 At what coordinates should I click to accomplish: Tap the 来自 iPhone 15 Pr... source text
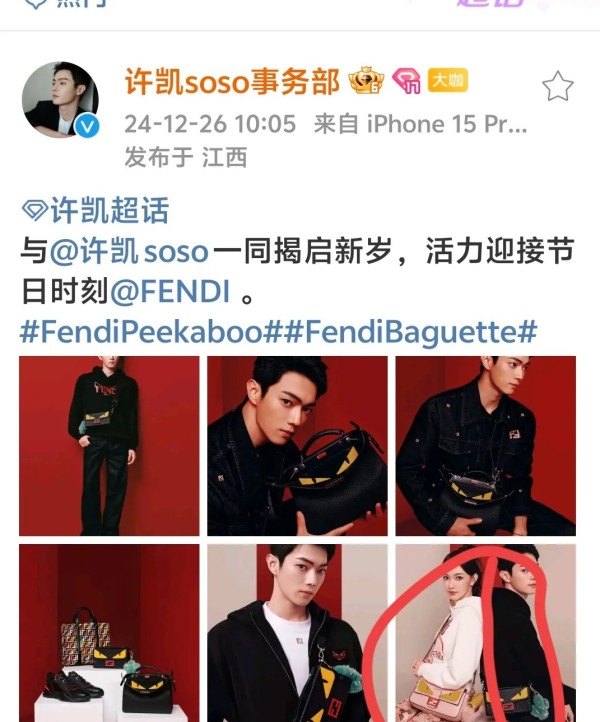point(420,124)
